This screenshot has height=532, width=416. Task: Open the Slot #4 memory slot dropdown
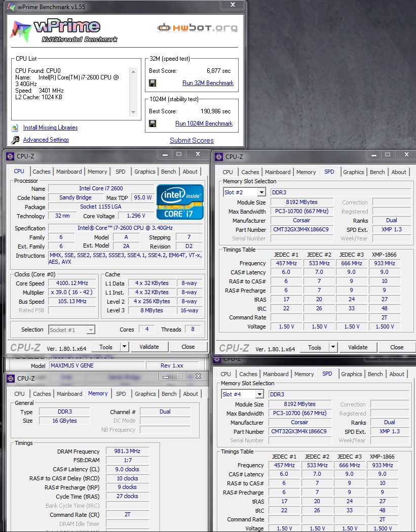click(259, 394)
